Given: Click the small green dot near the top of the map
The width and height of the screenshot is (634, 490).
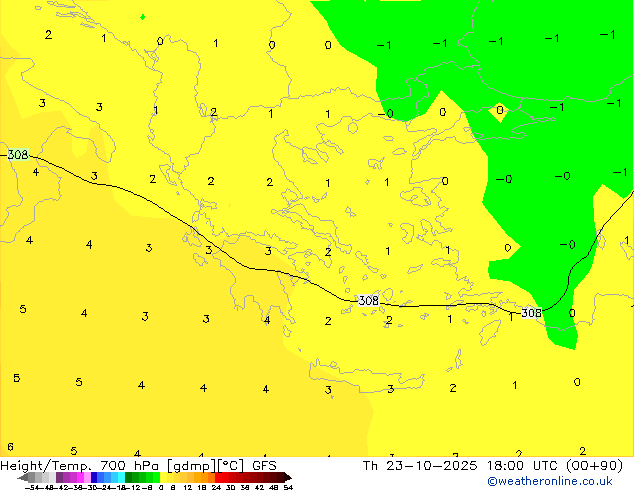Looking at the screenshot, I should tap(142, 17).
